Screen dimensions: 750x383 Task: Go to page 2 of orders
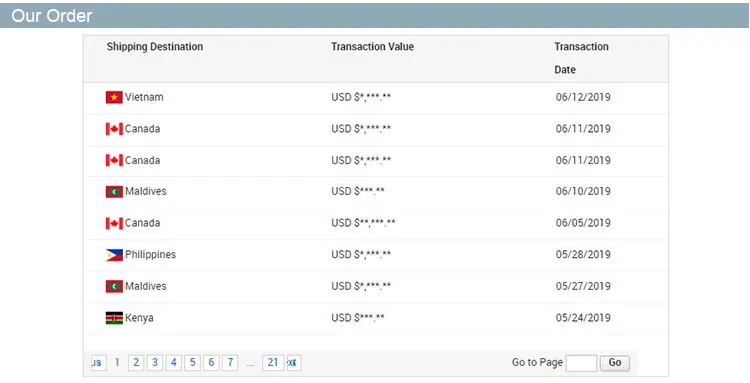(136, 362)
